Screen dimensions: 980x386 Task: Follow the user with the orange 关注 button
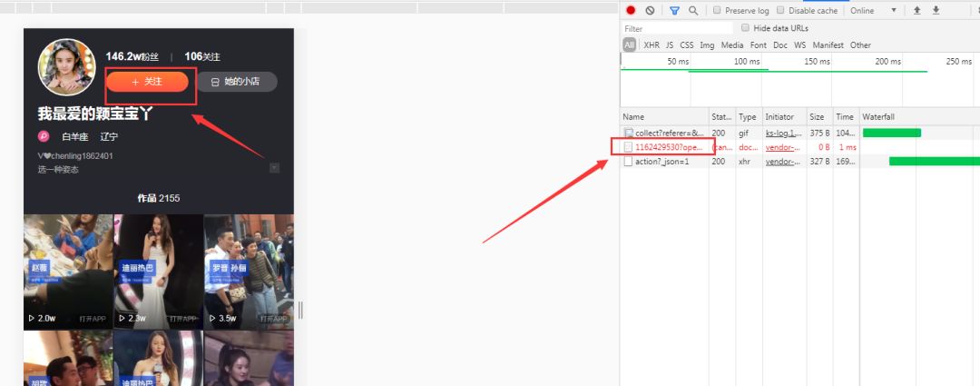point(147,82)
